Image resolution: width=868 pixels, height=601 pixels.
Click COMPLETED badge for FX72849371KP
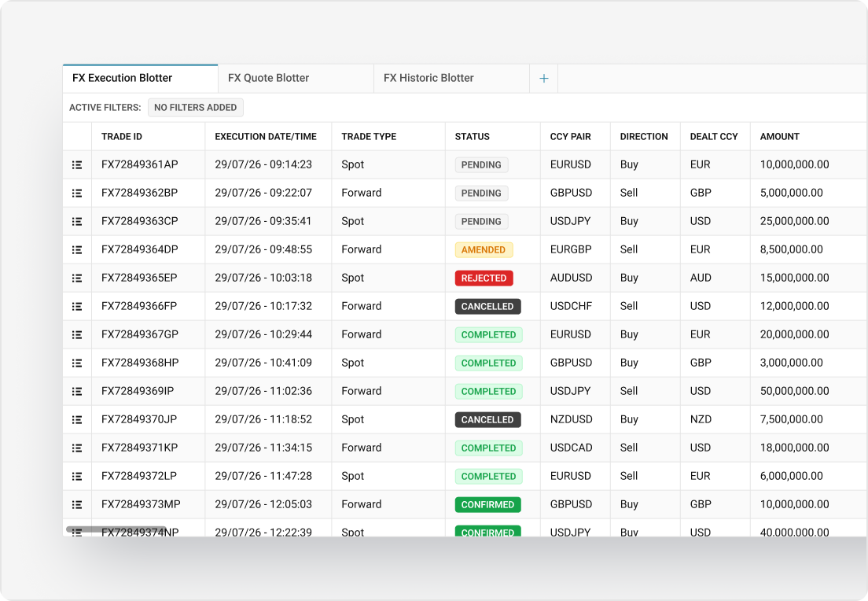point(489,448)
